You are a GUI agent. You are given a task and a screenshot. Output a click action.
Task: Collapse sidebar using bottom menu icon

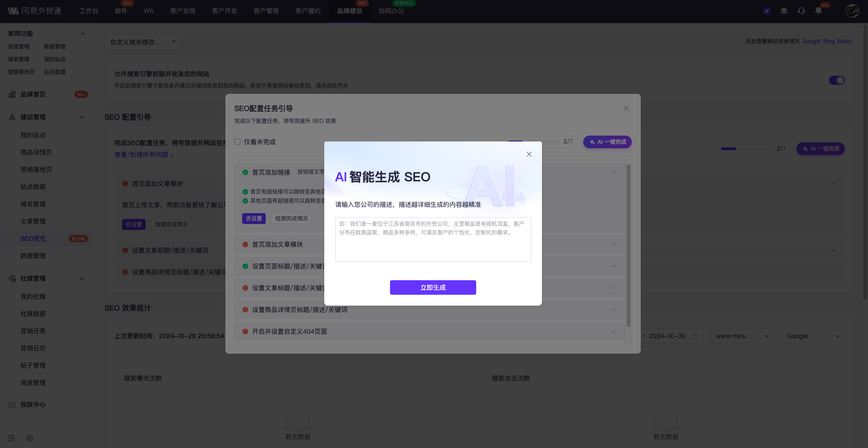(x=12, y=438)
